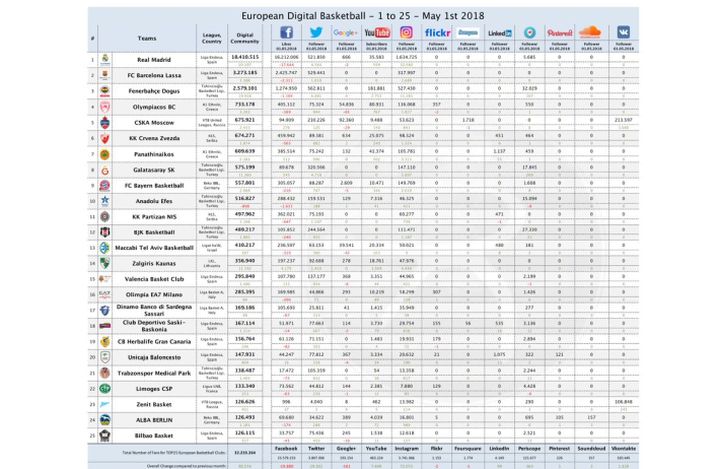The image size is (720, 469).
Task: Click the digital community value 675.921
Action: [x=245, y=120]
